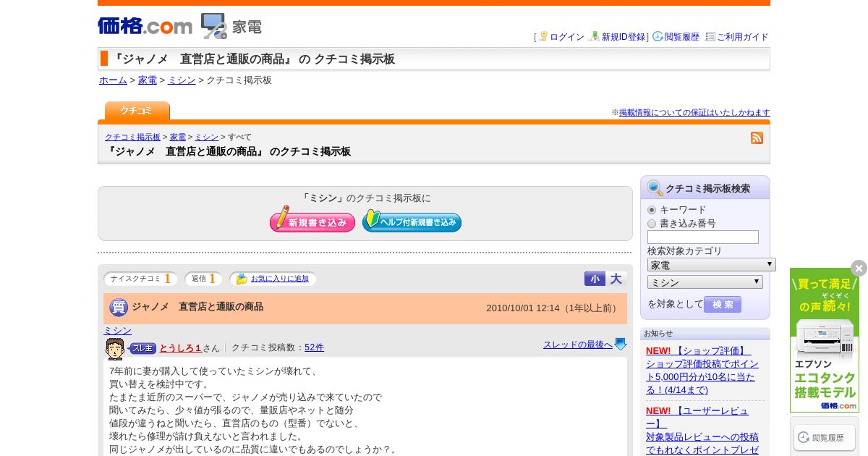Click the question 質 badge icon
The width and height of the screenshot is (868, 456).
pos(119,308)
